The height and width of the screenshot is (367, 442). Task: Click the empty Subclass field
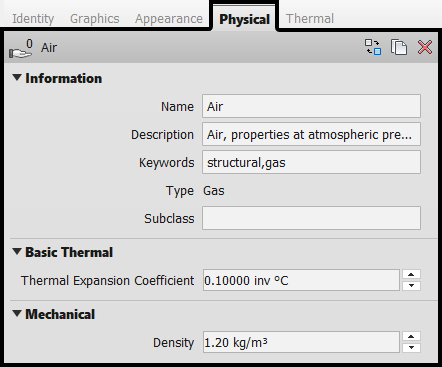(x=311, y=218)
